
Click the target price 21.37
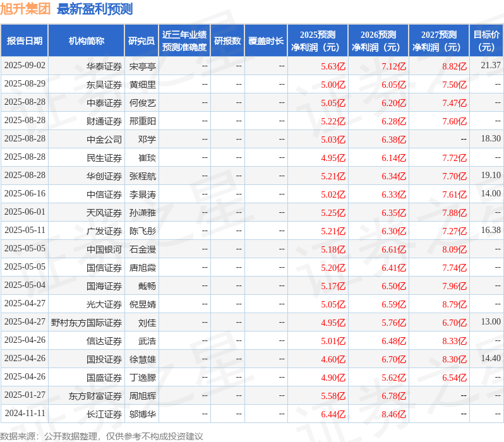[x=491, y=65]
